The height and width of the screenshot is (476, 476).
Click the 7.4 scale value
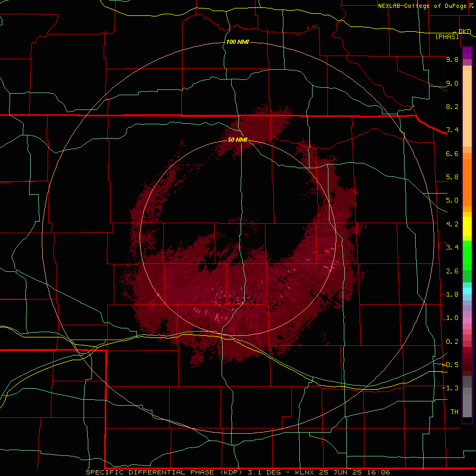[452, 130]
